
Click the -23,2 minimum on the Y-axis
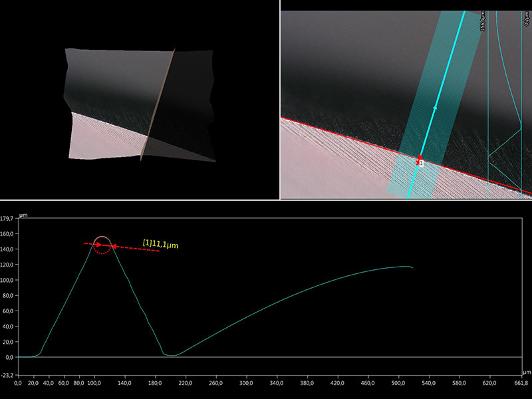[7, 375]
